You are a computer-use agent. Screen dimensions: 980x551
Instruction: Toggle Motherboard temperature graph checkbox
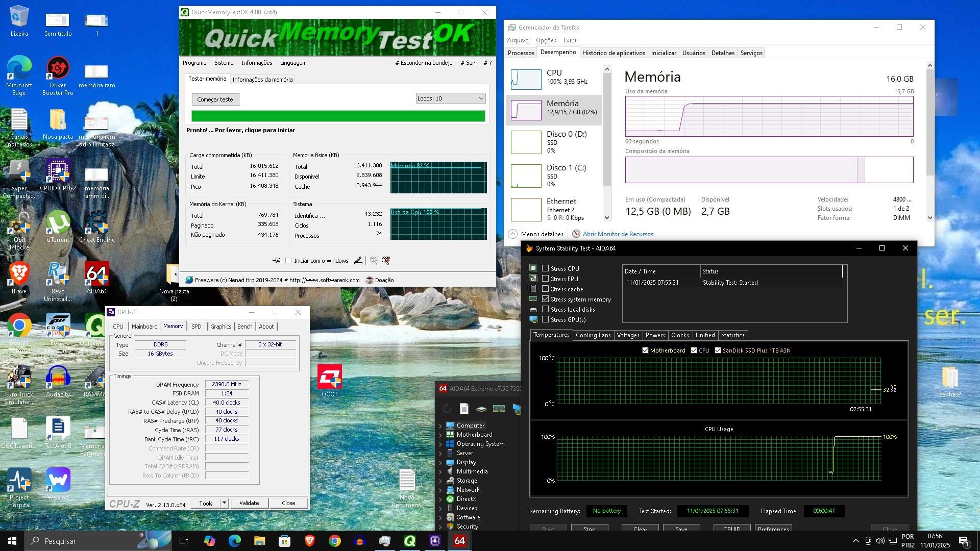(x=645, y=350)
